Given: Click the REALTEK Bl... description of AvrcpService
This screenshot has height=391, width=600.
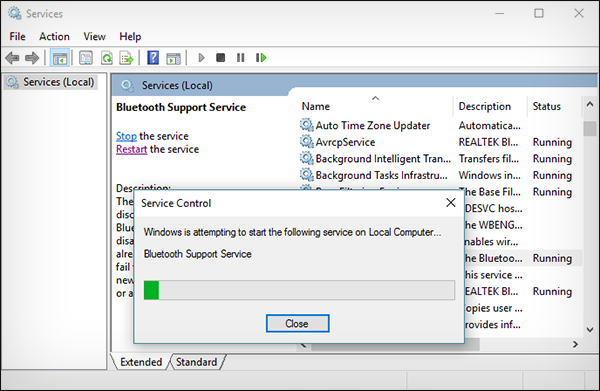Looking at the screenshot, I should 488,142.
